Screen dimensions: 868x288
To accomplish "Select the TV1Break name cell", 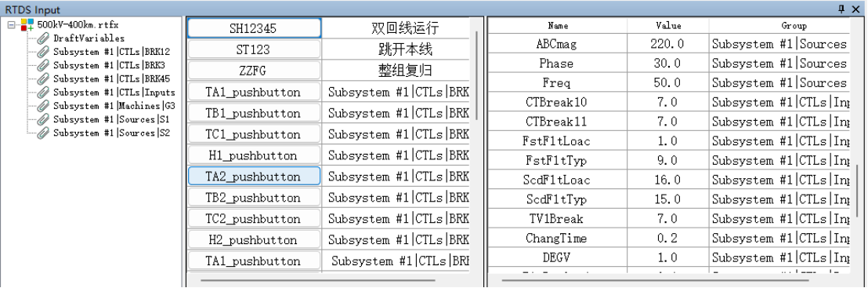I will point(558,219).
